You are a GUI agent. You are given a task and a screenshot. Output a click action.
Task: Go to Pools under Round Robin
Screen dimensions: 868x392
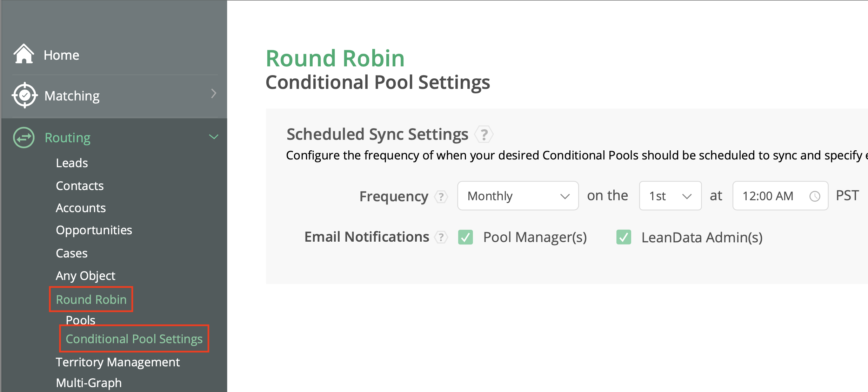(x=81, y=320)
